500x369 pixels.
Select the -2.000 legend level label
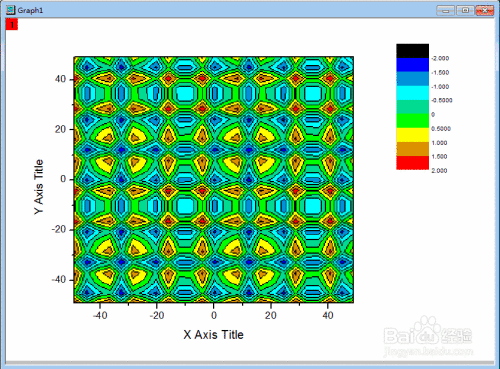[440, 58]
